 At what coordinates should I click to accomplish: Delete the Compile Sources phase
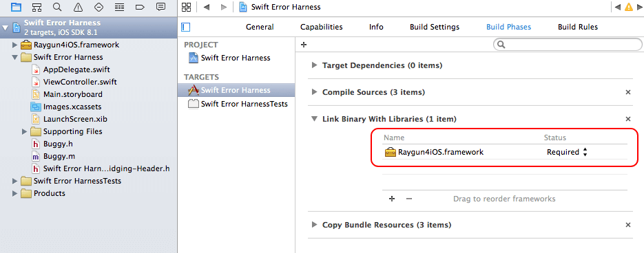pos(627,92)
